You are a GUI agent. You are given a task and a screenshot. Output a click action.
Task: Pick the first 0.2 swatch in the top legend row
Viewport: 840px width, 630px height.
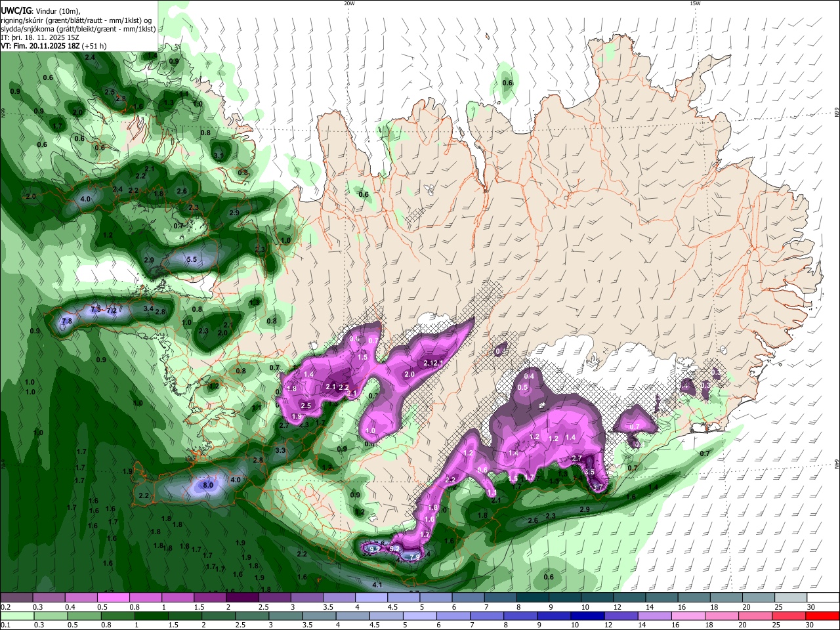[x=16, y=598]
